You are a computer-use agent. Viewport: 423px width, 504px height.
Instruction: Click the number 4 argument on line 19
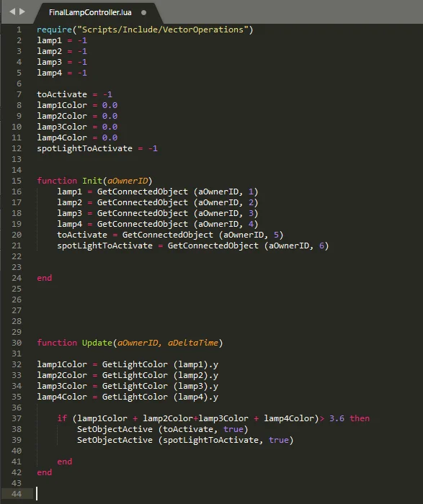pyautogui.click(x=251, y=224)
